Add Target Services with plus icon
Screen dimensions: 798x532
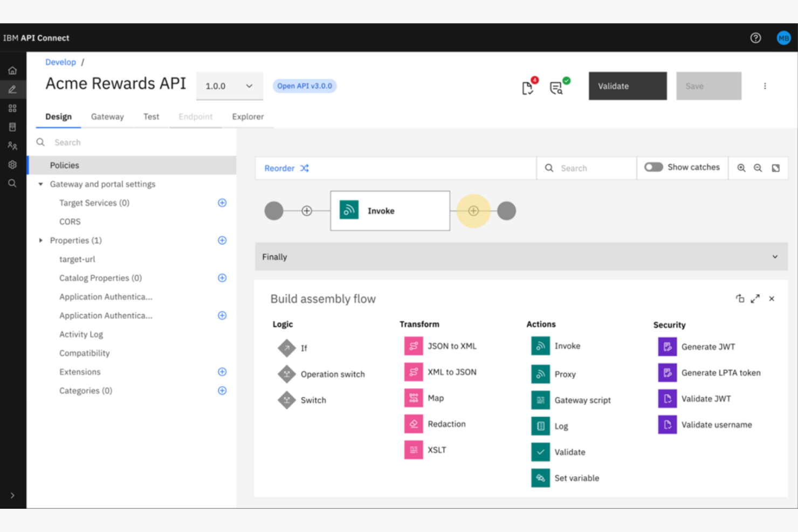(x=222, y=203)
